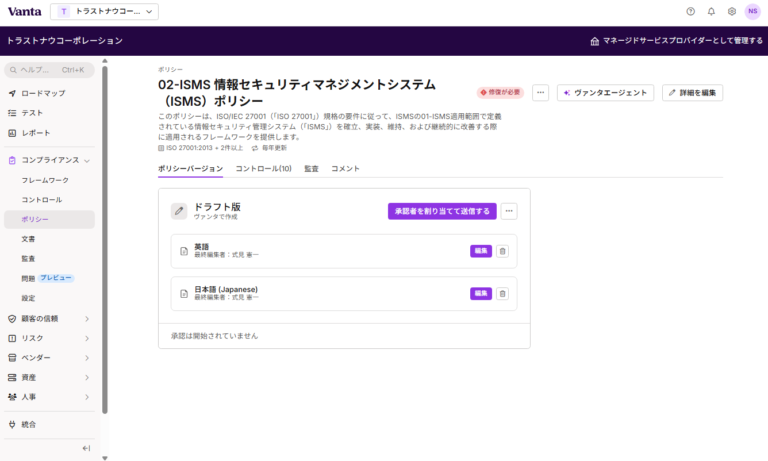Open 問題 プレビュー in sidebar
Viewport: 768px width, 461px height.
(48, 278)
